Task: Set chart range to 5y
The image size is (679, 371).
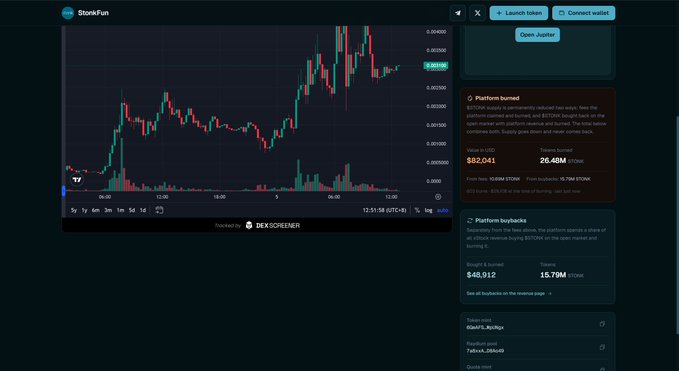Action: pos(74,210)
